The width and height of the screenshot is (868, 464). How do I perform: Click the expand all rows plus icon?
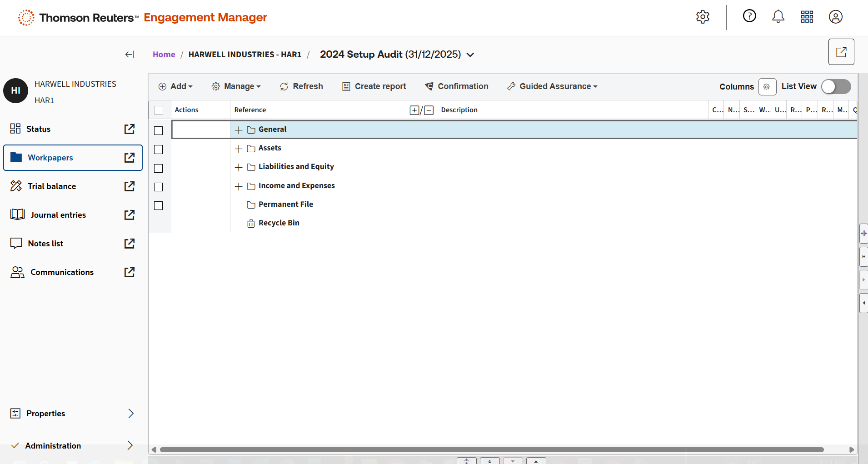click(x=414, y=110)
